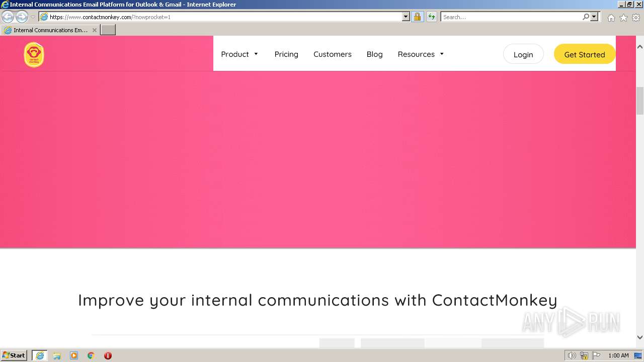644x362 pixels.
Task: Expand the address bar dropdown arrow
Action: pos(406,17)
